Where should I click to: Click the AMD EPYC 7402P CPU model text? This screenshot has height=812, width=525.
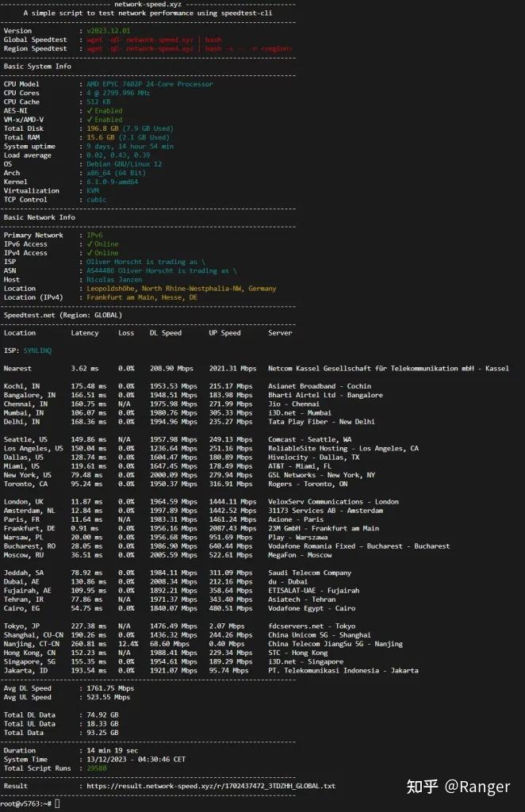(x=149, y=84)
